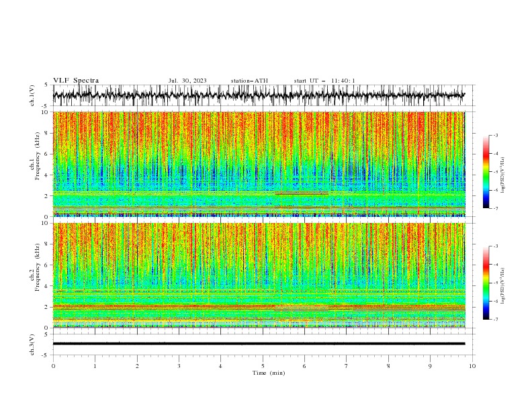Click the ch.1 waveform trace panel
532x411 pixels.
[263, 95]
